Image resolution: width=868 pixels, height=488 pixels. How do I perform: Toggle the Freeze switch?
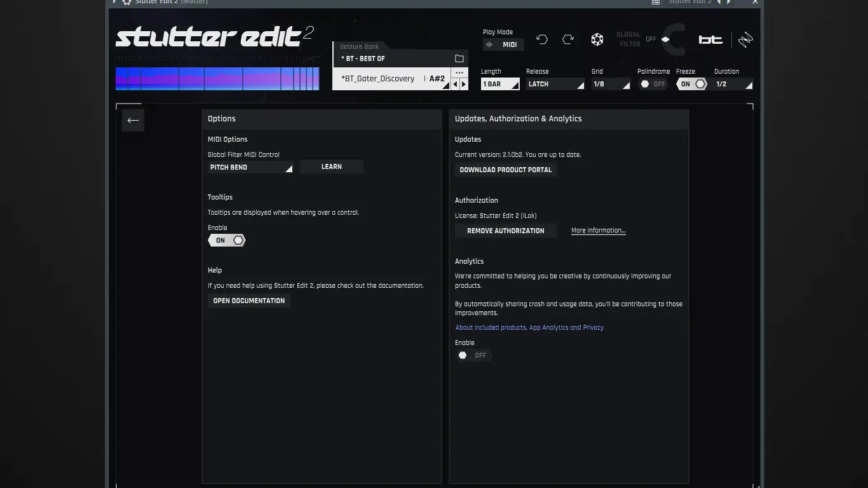pos(692,84)
